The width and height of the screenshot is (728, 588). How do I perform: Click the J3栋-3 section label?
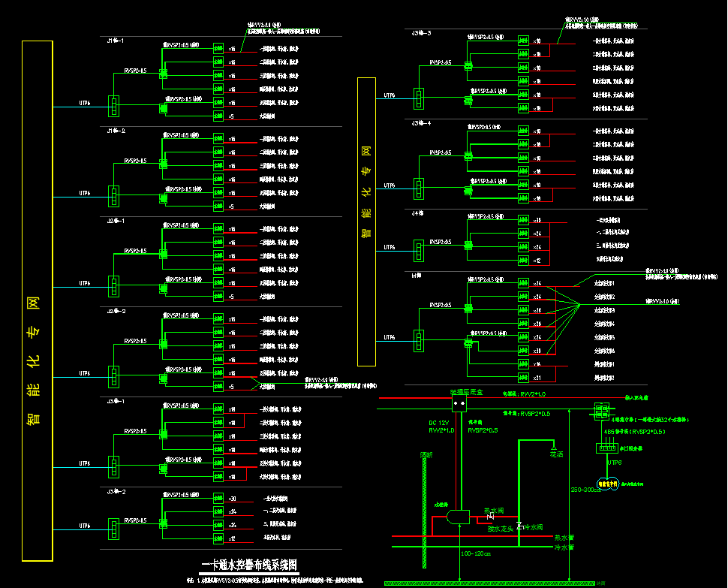click(421, 34)
